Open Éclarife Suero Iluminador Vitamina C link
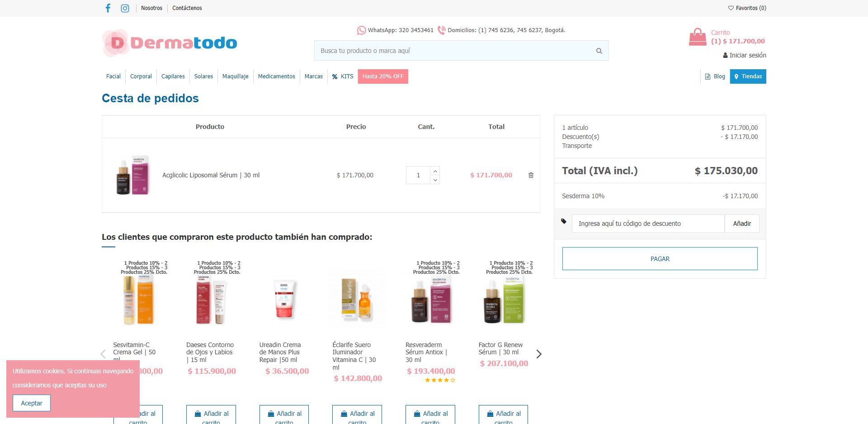 point(354,356)
